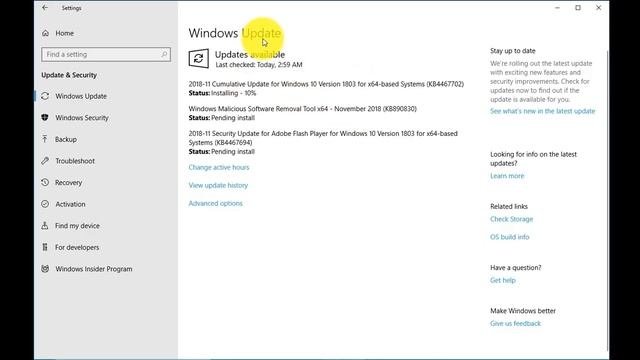This screenshot has width=640, height=360.
Task: Click See what's new in the latest update
Action: 542,111
